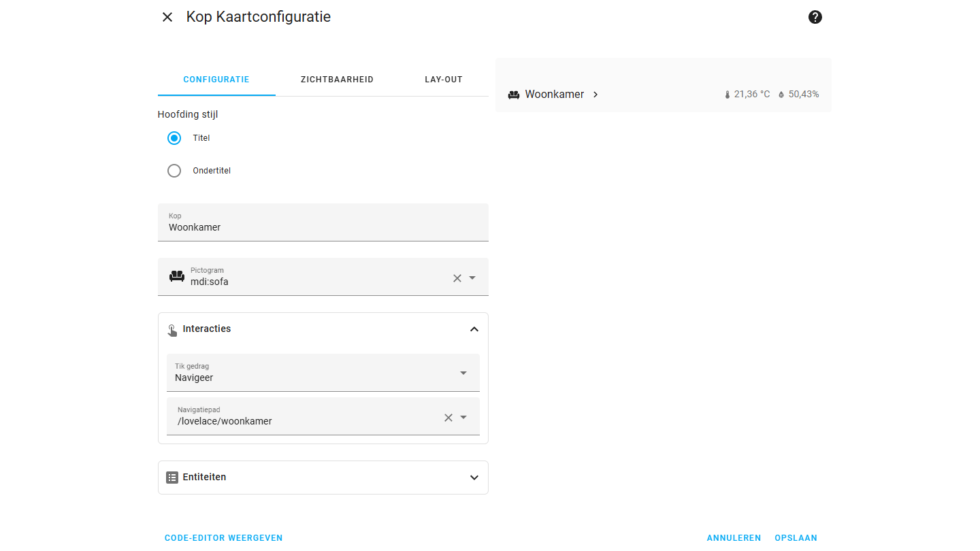Open the Navigatiepad dropdown arrow
Screen dimensions: 980x551
[463, 418]
